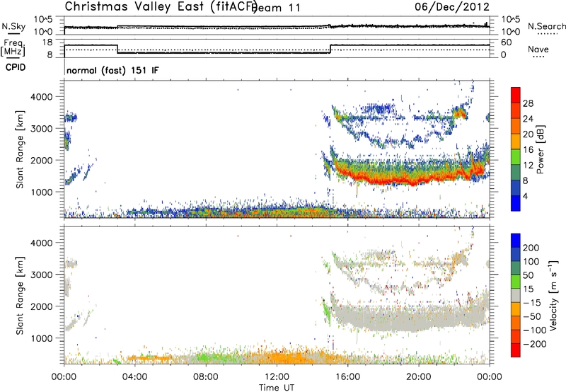Click the "−50" Velocity colorbar label

[x=532, y=316]
